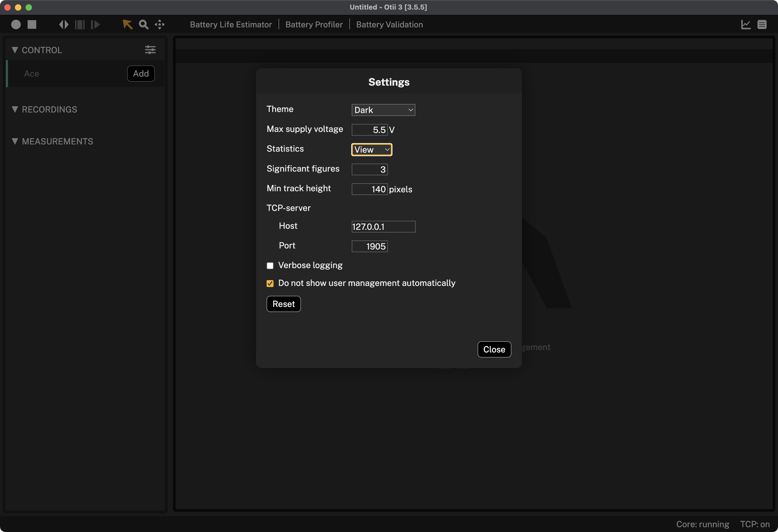Click the TCP-server Host field
This screenshot has width=778, height=532.
tap(383, 227)
